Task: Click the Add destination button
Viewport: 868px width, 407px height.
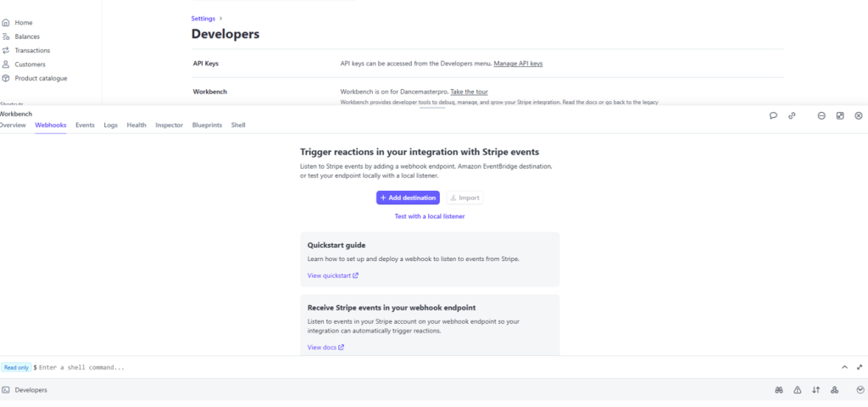Action: 408,198
